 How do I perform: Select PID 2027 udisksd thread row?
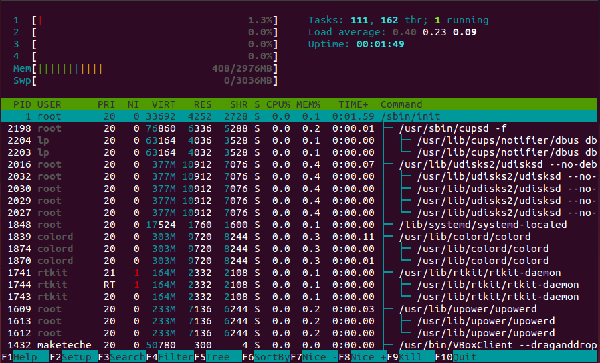tap(299, 213)
